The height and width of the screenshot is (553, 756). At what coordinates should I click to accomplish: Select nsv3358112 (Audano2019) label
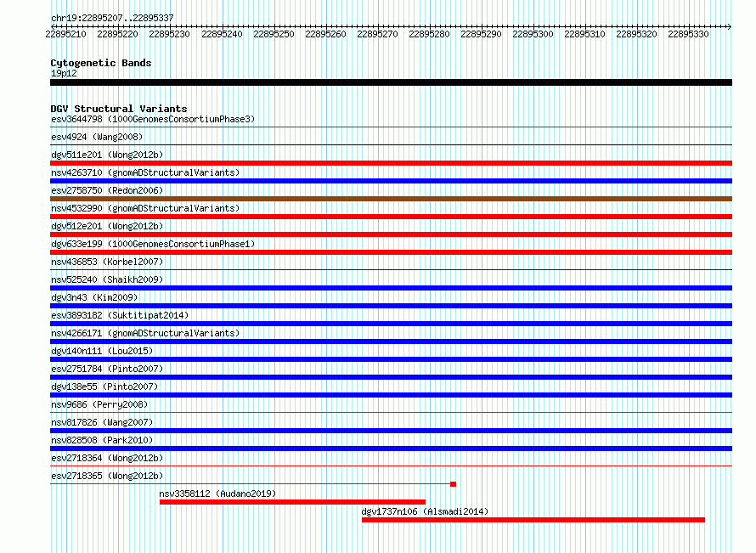(217, 494)
